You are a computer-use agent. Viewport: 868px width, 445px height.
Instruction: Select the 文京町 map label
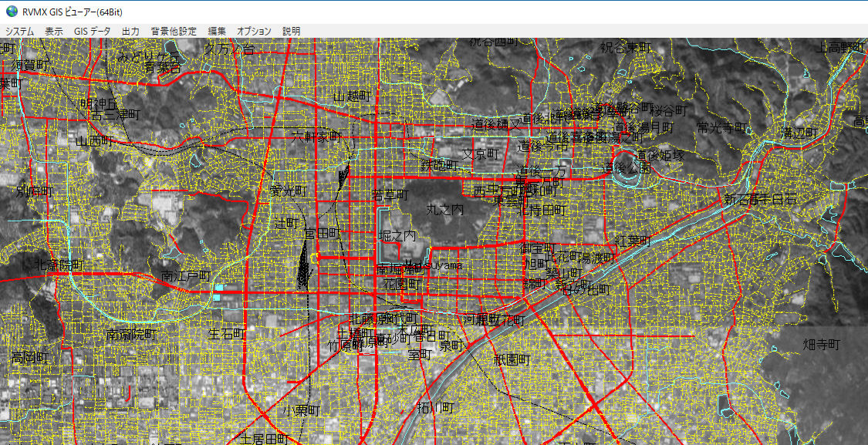tap(482, 153)
